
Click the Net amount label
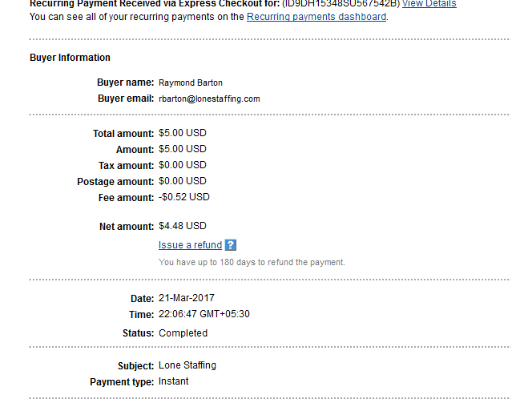click(x=125, y=227)
